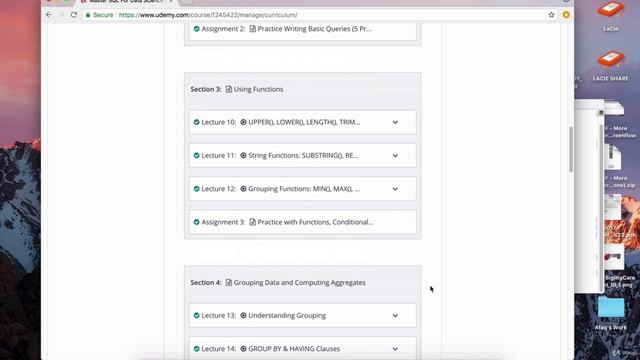Click video icon beside String Functions lecture
Screen dimensions: 640x360
point(243,156)
